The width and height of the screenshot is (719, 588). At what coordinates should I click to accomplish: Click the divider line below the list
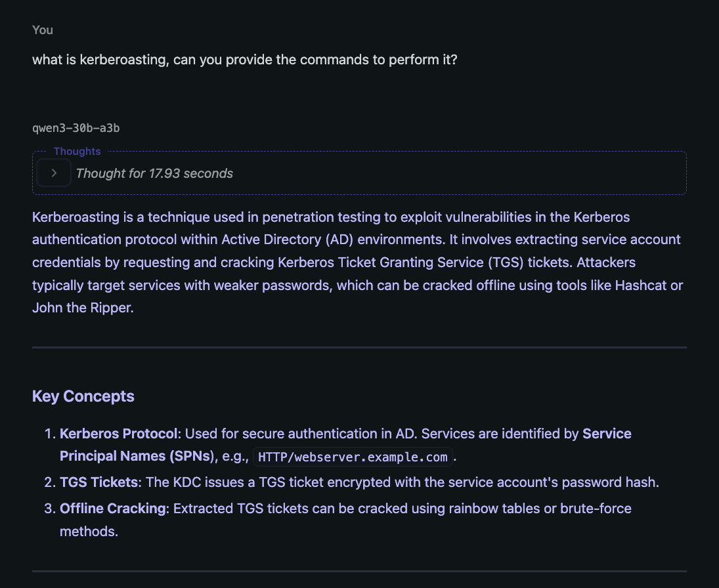(359, 571)
